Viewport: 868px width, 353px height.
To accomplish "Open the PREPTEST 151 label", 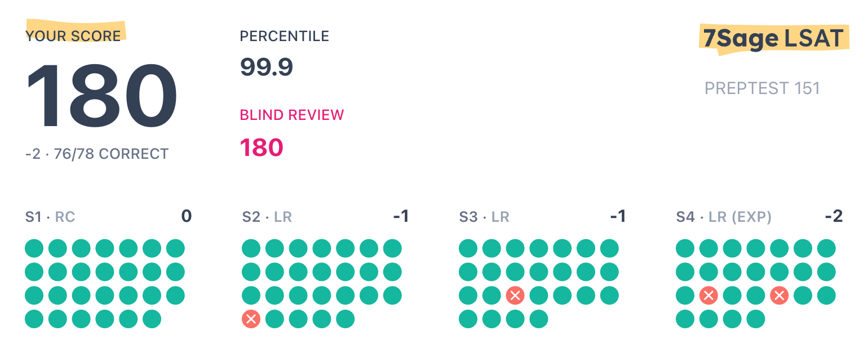I will click(762, 88).
